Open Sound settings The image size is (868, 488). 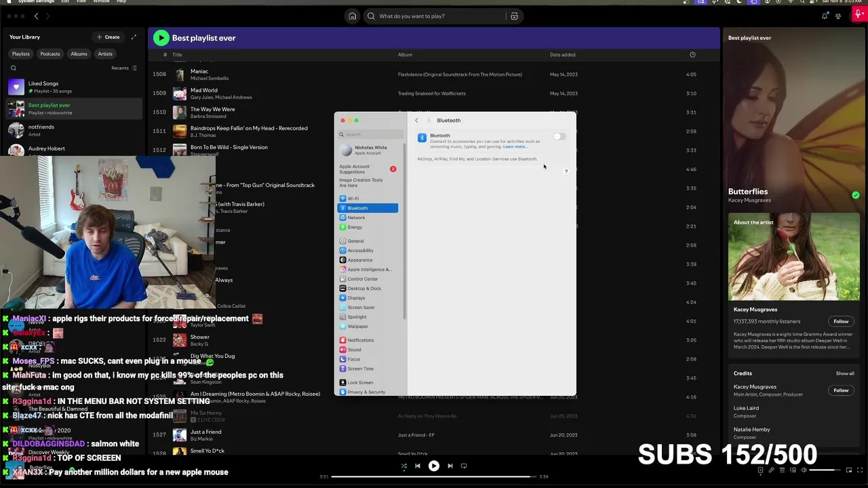click(x=368, y=350)
